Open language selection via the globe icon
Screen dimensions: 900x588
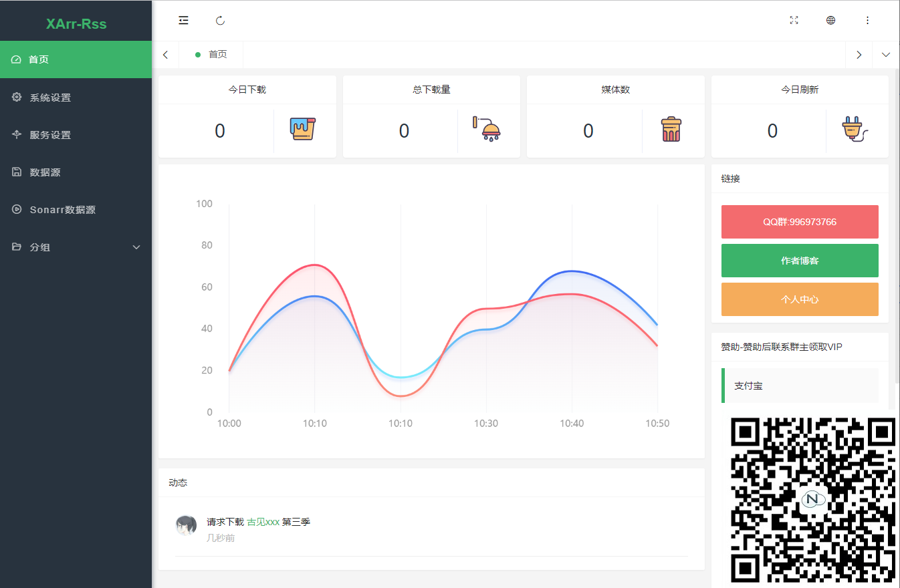(830, 20)
